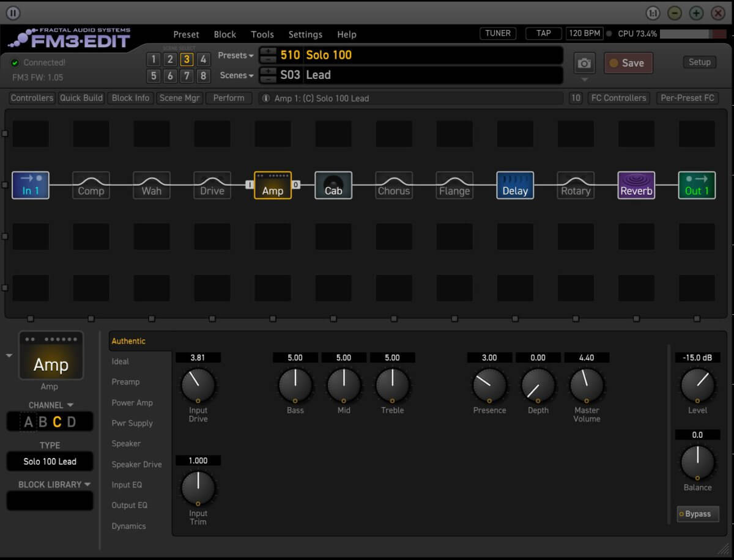This screenshot has height=560, width=734.
Task: Switch to the Ideal tab
Action: pyautogui.click(x=120, y=361)
